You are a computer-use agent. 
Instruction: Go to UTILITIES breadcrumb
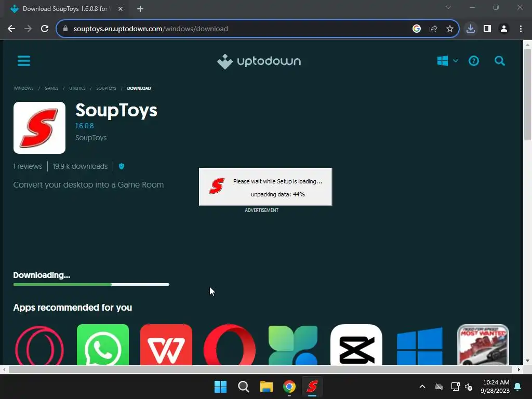click(77, 88)
